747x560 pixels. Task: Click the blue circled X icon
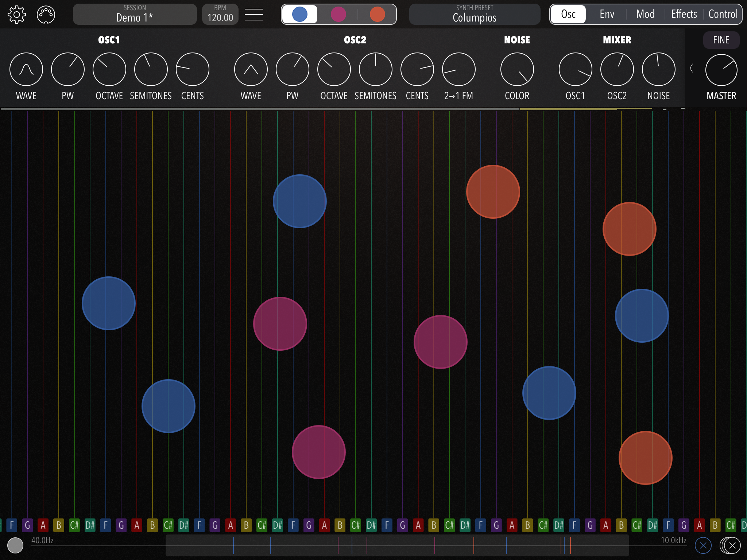point(703,545)
